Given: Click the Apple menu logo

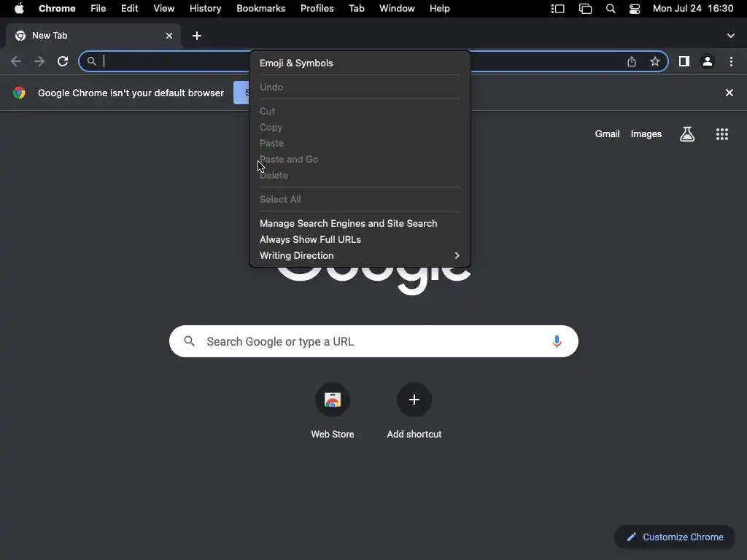Looking at the screenshot, I should pos(19,9).
